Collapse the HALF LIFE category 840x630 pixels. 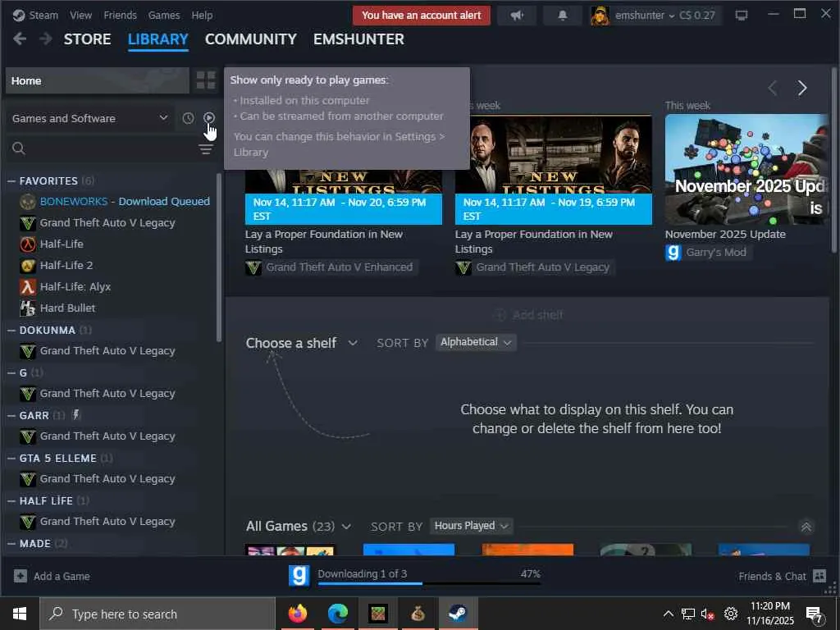[11, 501]
